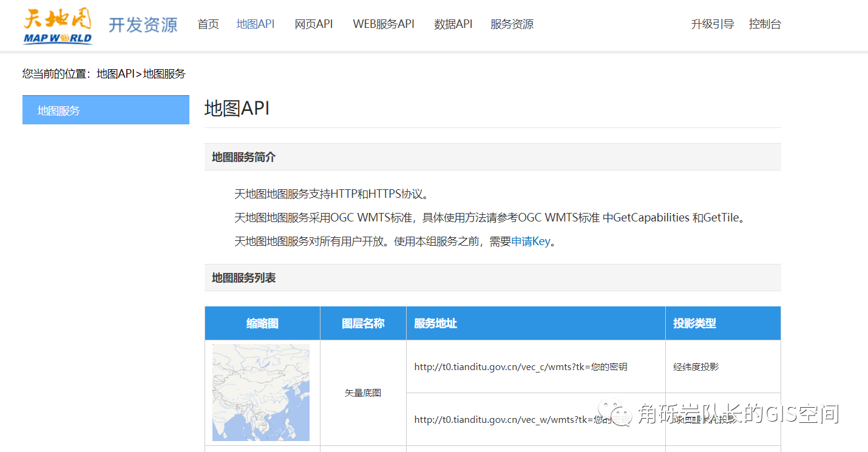
Task: Click the OGC WMTS标准 description line
Action: (490, 218)
